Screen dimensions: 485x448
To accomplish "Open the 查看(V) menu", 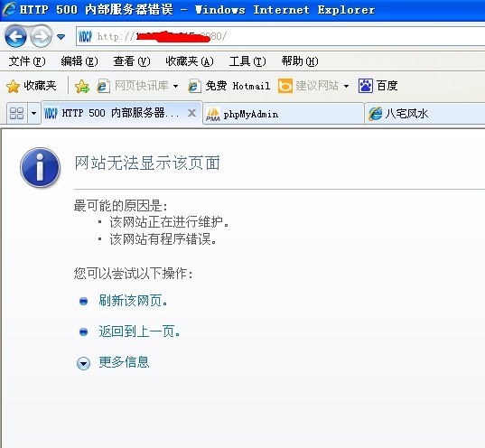I will tap(132, 61).
